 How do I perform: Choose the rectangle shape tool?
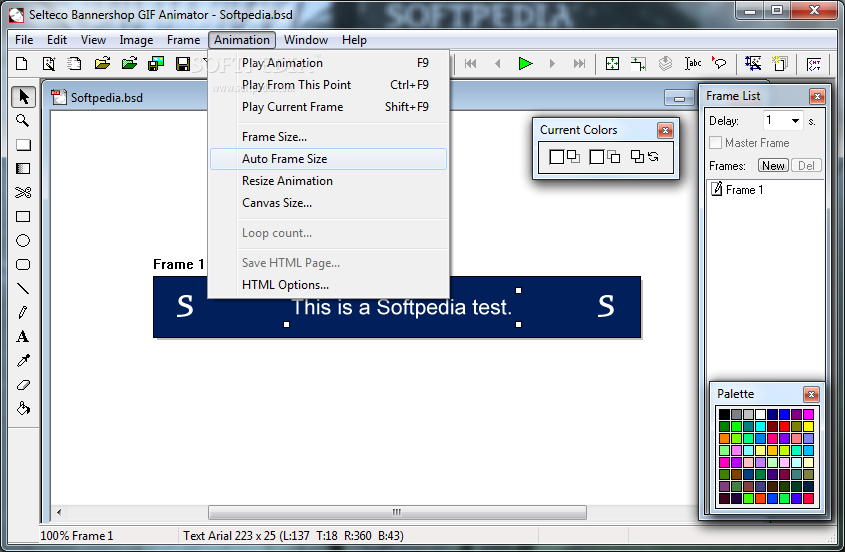coord(23,217)
